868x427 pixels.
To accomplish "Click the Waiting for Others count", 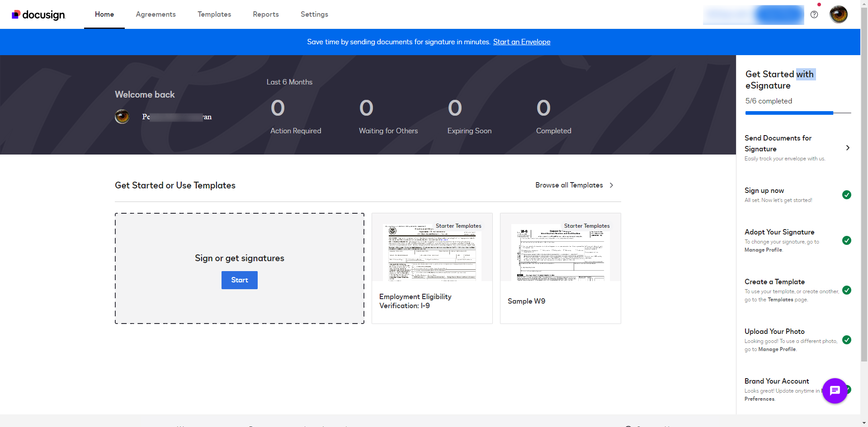I will (366, 108).
